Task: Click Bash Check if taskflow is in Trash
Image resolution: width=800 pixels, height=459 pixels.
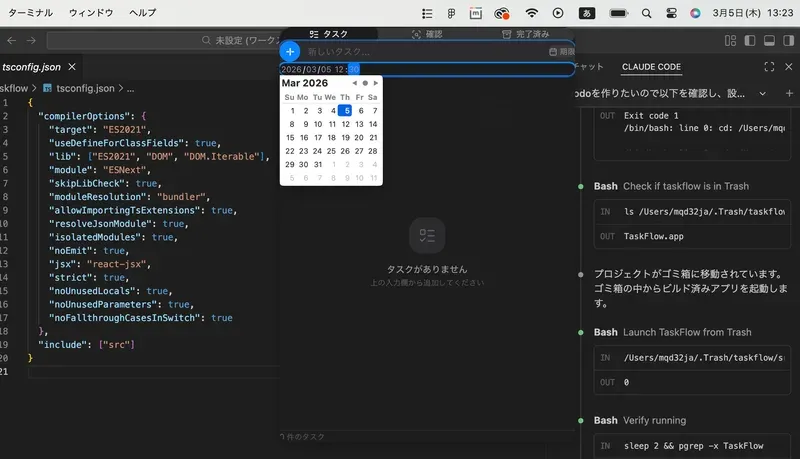Action: [x=671, y=186]
